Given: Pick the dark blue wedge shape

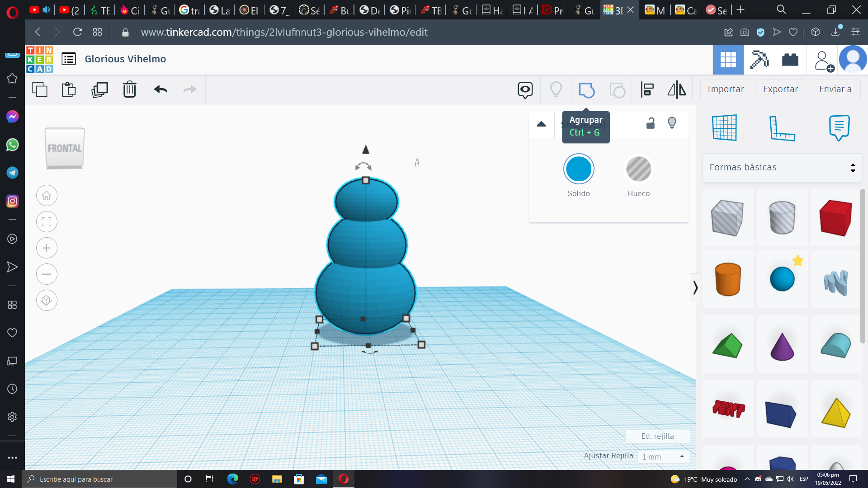Looking at the screenshot, I should click(781, 413).
